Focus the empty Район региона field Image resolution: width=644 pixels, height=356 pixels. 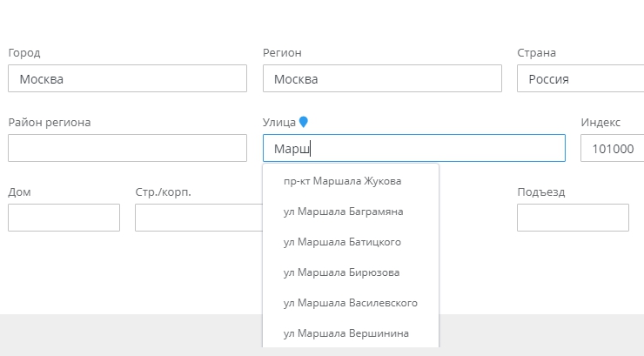pyautogui.click(x=128, y=148)
